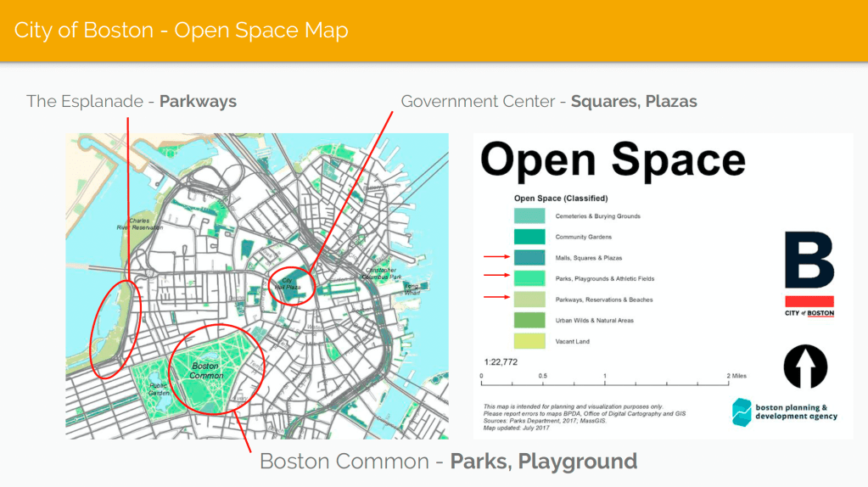The image size is (868, 487).
Task: Click the red oval marking the Esplanade
Action: (114, 329)
